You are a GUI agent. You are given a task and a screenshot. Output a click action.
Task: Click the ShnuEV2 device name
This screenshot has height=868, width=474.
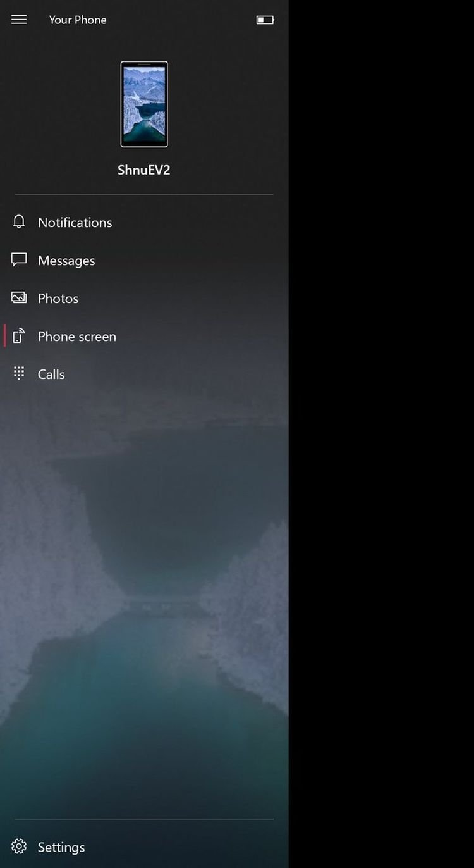tap(144, 170)
